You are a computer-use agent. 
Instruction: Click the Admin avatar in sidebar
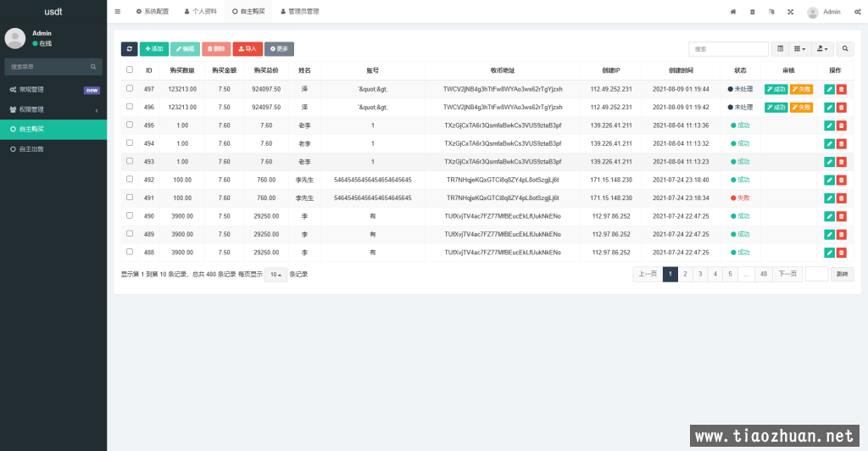(15, 38)
